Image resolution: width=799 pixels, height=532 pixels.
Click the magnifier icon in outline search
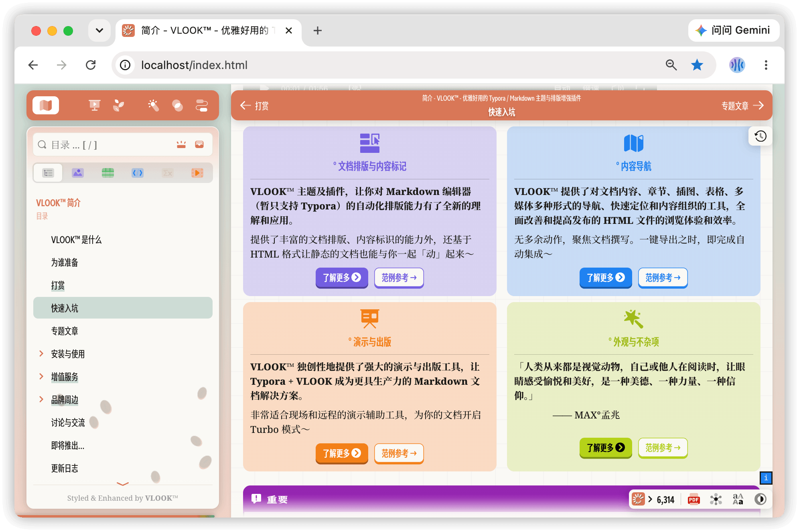(x=42, y=145)
